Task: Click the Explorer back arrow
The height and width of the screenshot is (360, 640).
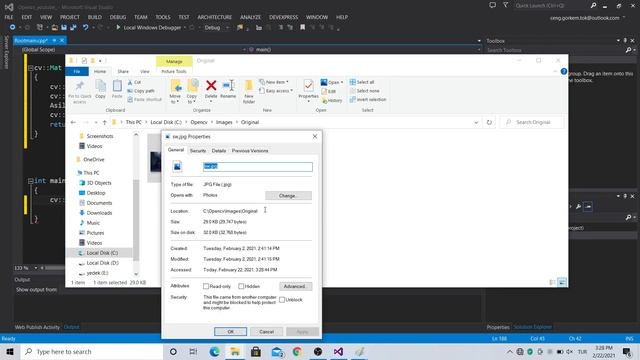Action: 73,122
